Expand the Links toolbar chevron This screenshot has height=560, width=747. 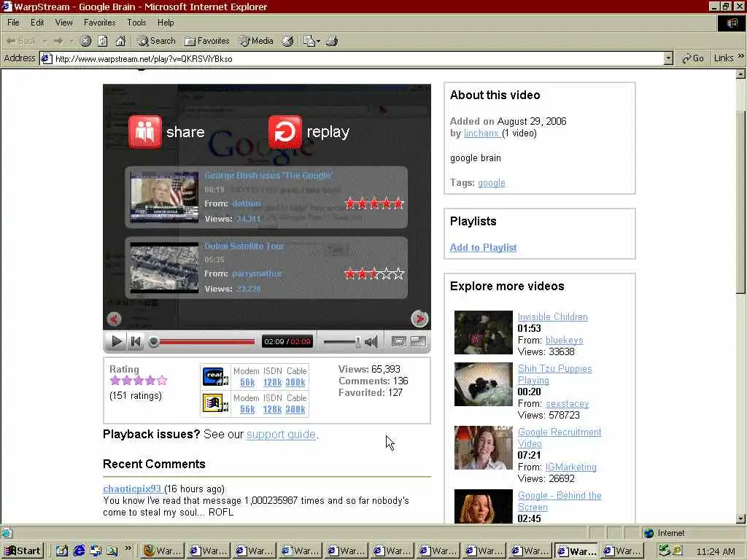pyautogui.click(x=741, y=57)
